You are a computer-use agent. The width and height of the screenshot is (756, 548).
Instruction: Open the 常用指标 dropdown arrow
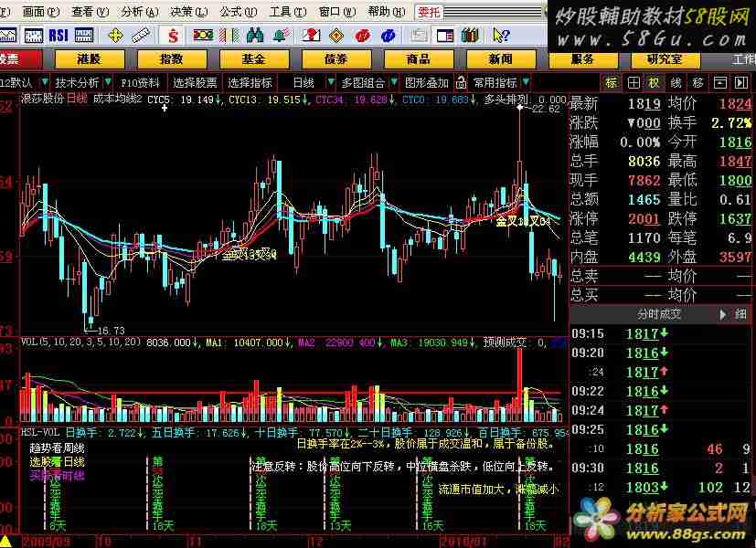[x=526, y=82]
